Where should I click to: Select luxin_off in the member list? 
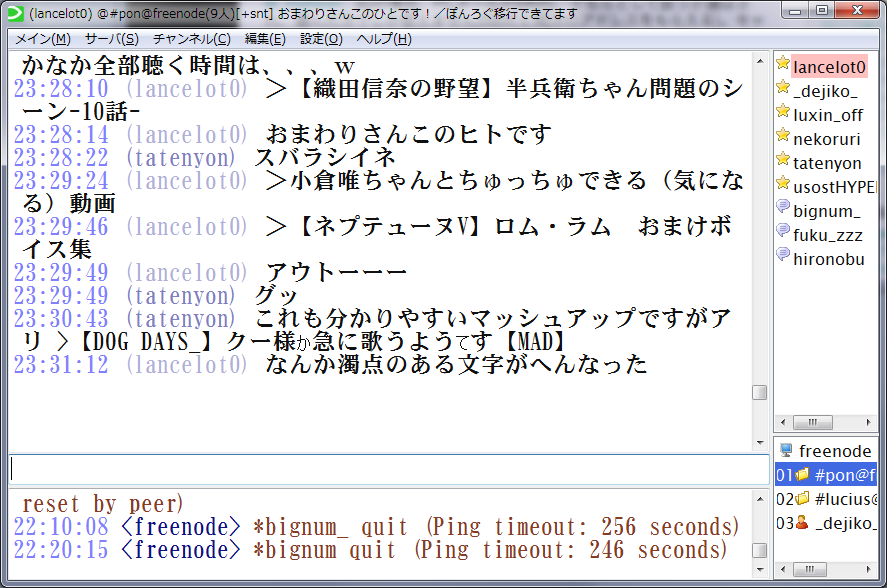click(827, 115)
